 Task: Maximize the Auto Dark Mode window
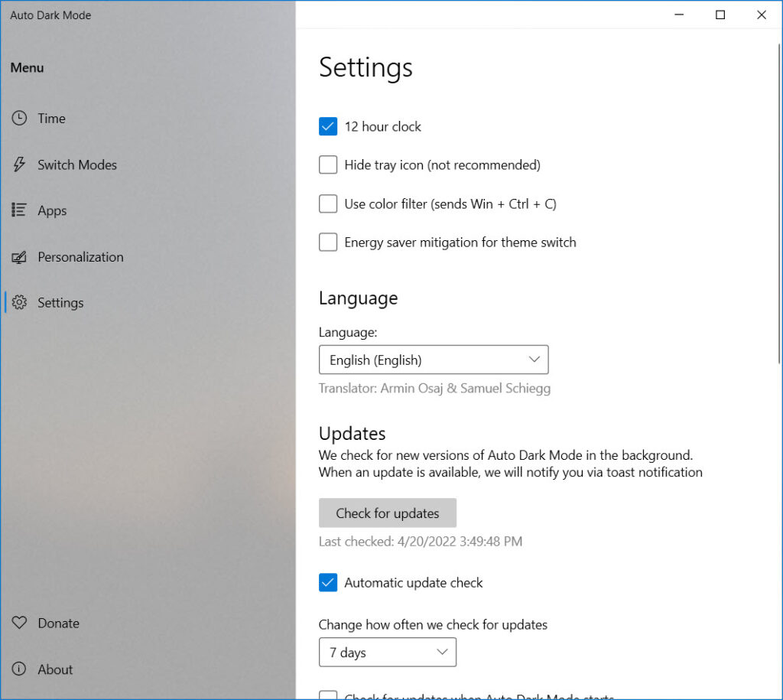click(x=720, y=15)
